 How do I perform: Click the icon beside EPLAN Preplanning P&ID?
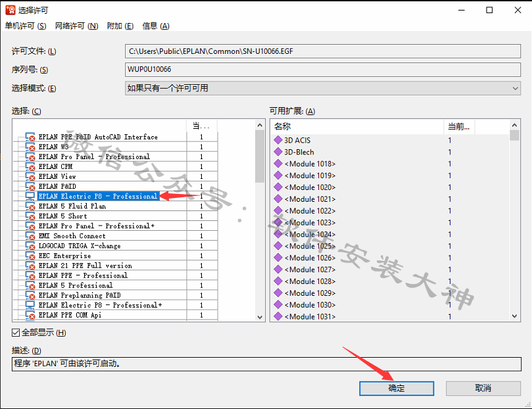tap(30, 295)
